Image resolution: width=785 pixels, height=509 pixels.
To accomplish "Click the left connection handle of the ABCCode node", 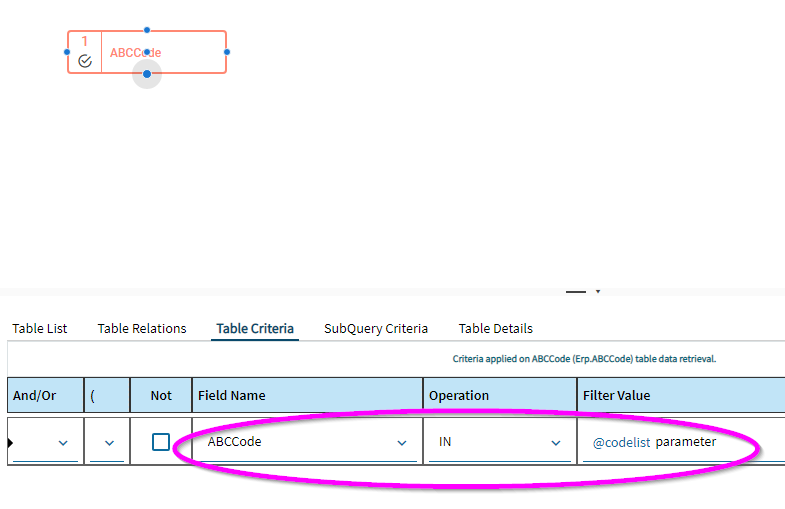I will click(67, 52).
